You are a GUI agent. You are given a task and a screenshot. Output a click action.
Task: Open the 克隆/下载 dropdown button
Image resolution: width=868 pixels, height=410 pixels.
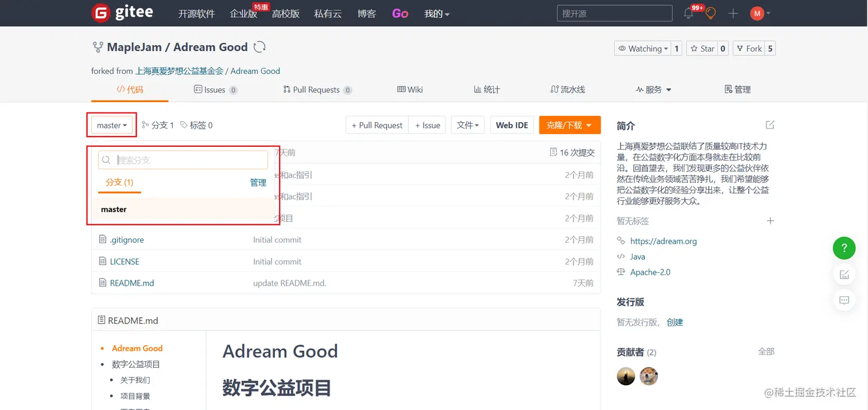(570, 125)
